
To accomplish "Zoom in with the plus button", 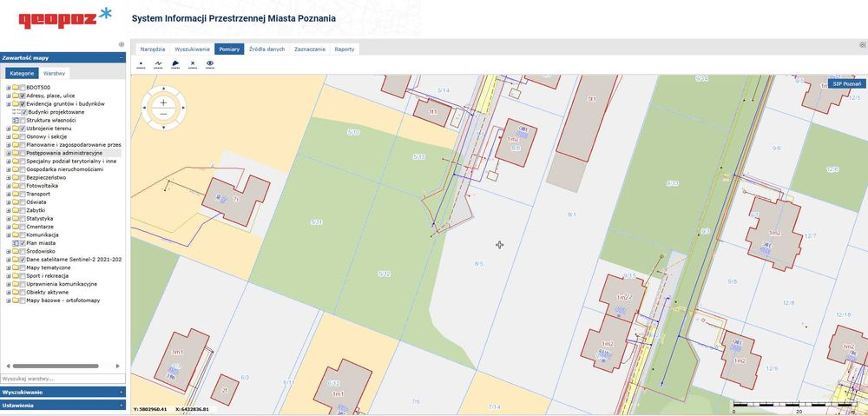I will (163, 102).
